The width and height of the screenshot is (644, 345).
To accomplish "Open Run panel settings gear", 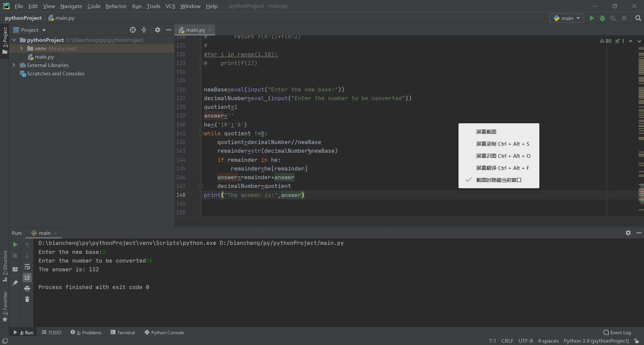I will point(628,233).
